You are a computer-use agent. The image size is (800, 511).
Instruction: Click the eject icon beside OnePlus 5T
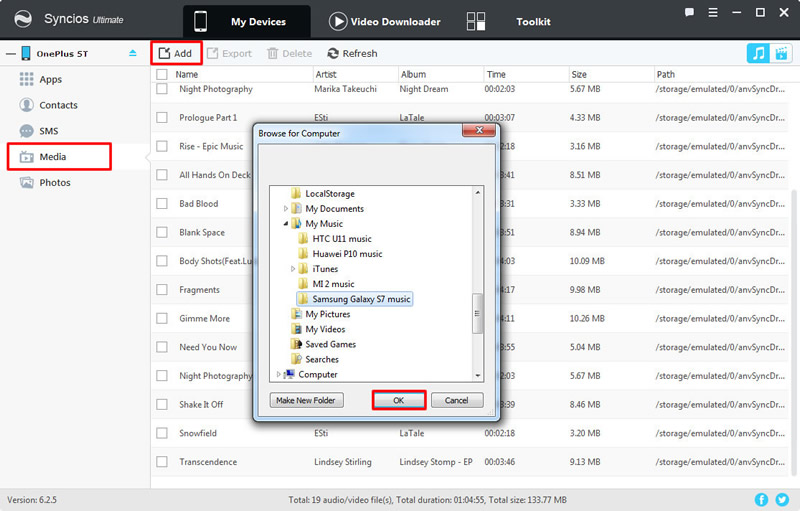[133, 53]
